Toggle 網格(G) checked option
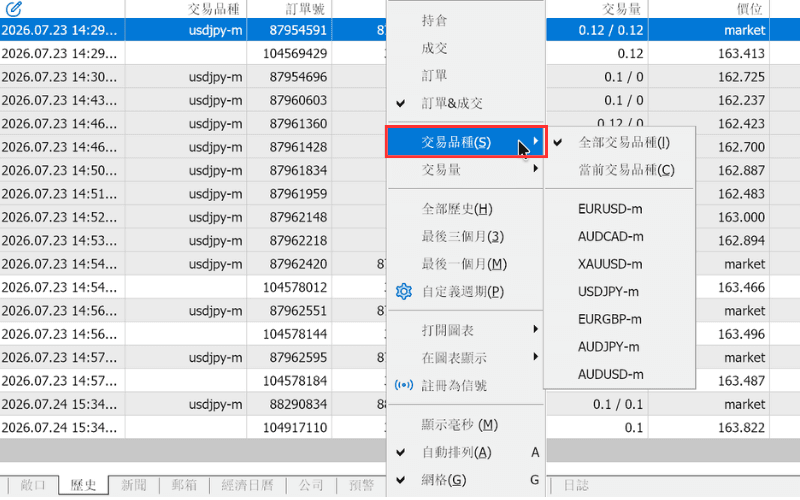This screenshot has width=800, height=500. pyautogui.click(x=443, y=480)
